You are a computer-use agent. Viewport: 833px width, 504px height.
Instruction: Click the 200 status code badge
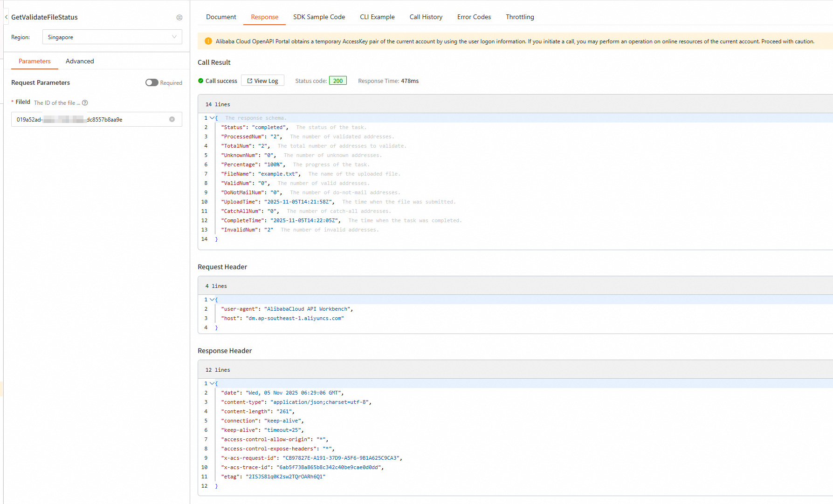(x=337, y=81)
